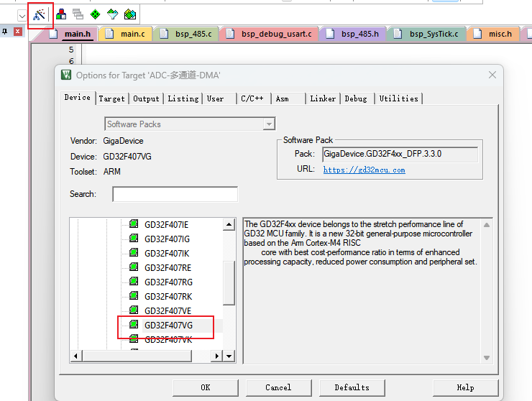Click the Pack name field GigaDevice.GD32F4xx_DFP.3.3.0
Screen dimensions: 532x401
(x=400, y=155)
